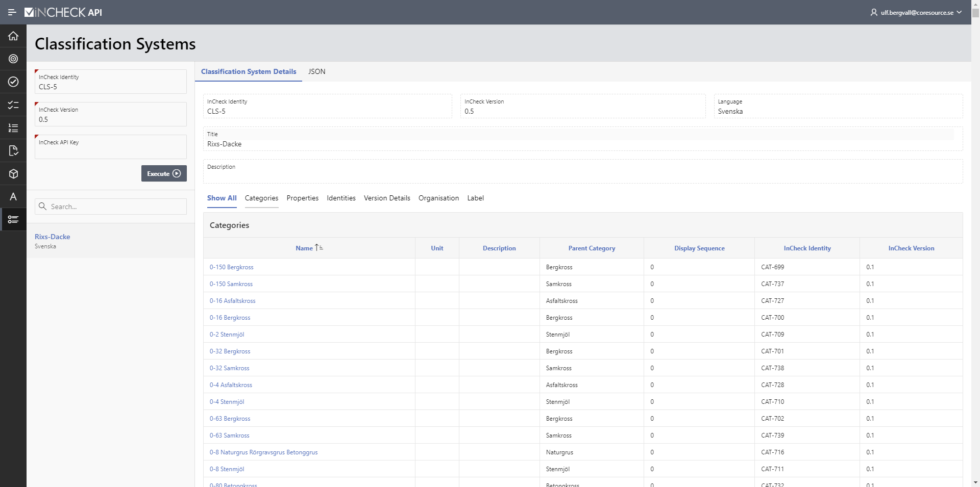Switch to the JSON tab

pyautogui.click(x=316, y=72)
